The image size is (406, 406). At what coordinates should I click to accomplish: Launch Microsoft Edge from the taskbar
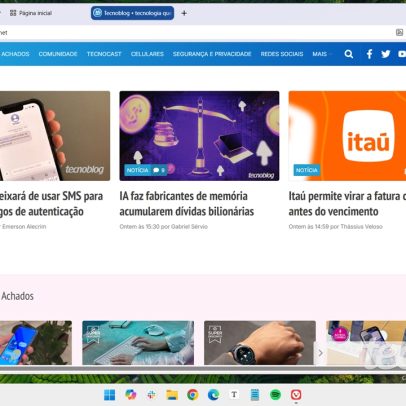click(x=213, y=395)
